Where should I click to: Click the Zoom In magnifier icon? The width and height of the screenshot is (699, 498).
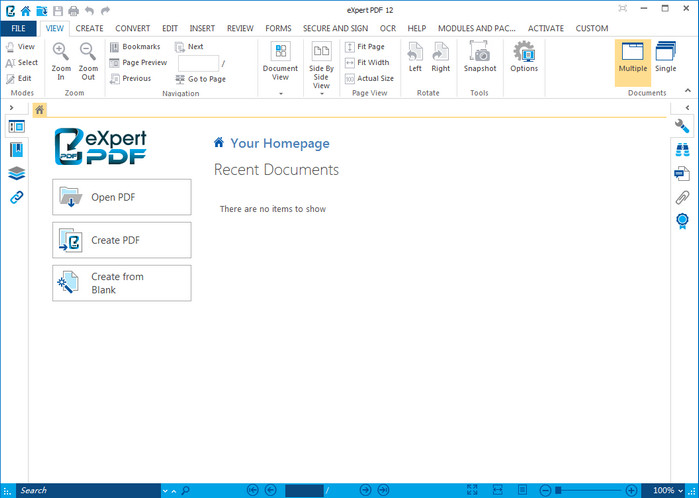(60, 52)
